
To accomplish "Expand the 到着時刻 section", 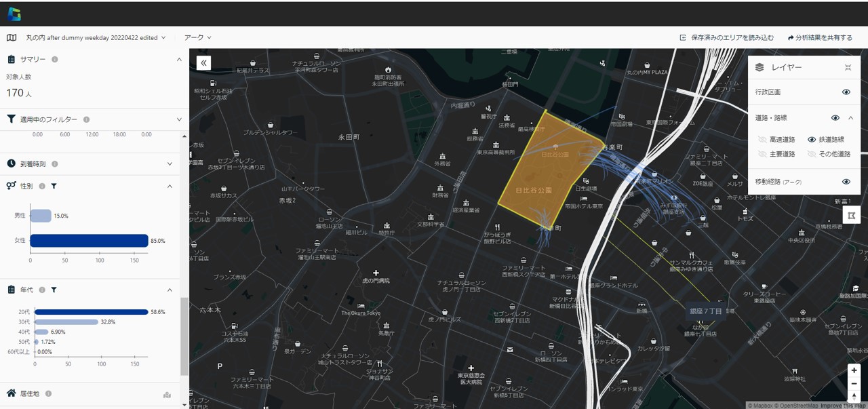I will [x=179, y=163].
